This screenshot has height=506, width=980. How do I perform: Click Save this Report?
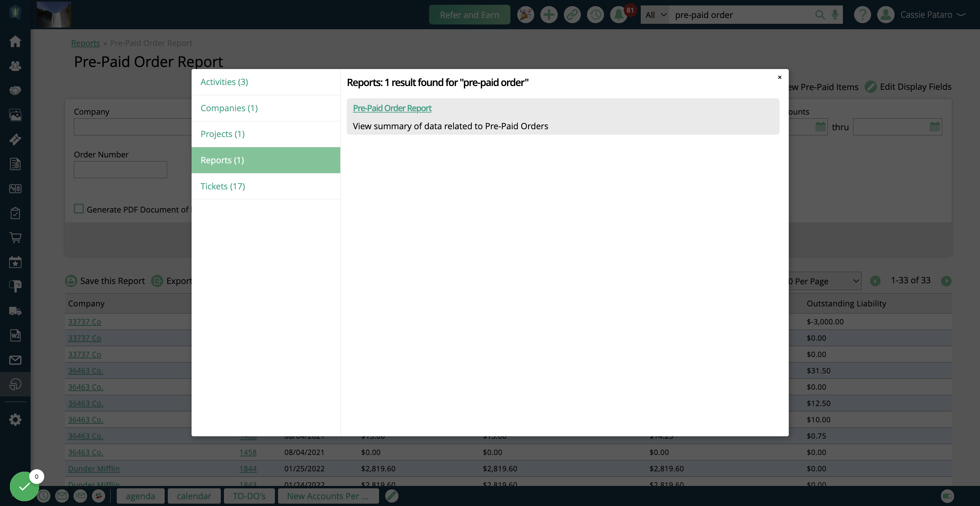[105, 281]
